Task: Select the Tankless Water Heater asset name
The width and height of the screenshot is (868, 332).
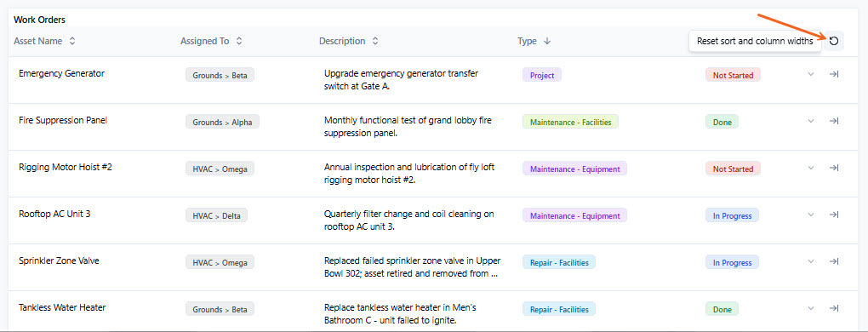Action: pyautogui.click(x=62, y=307)
